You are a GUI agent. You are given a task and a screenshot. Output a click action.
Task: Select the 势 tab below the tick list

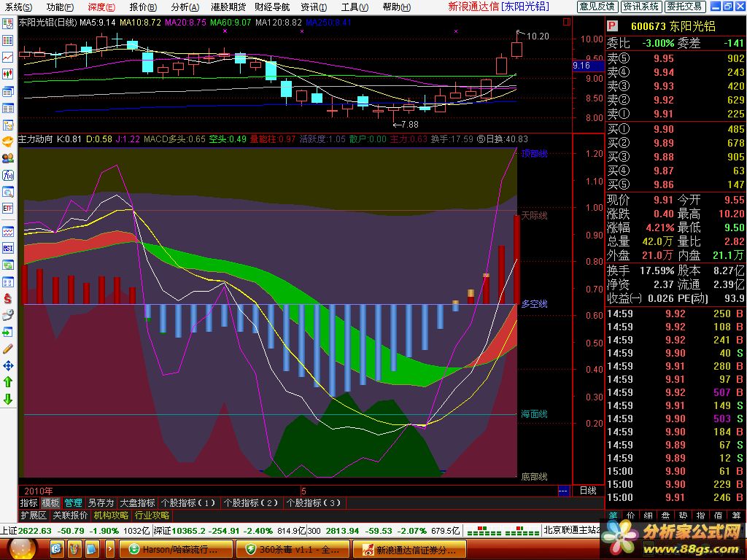683,516
